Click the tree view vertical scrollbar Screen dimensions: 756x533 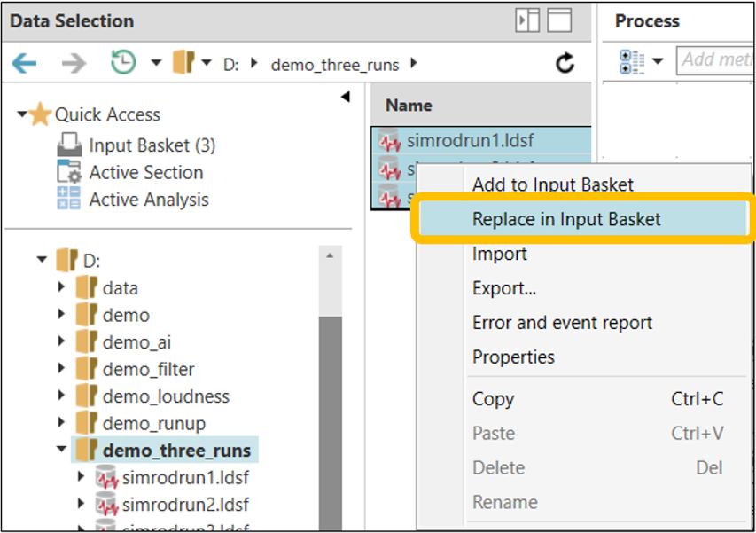[330, 399]
